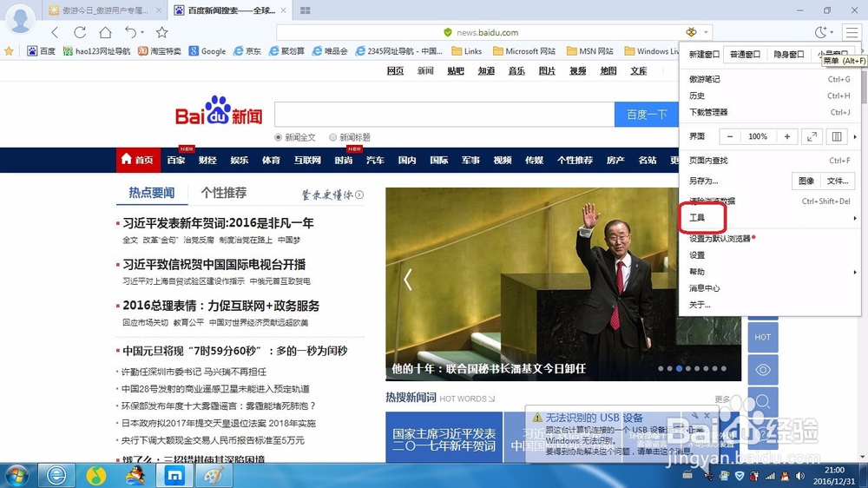
Task: Open the night mode dropdown arrow
Action: click(832, 33)
